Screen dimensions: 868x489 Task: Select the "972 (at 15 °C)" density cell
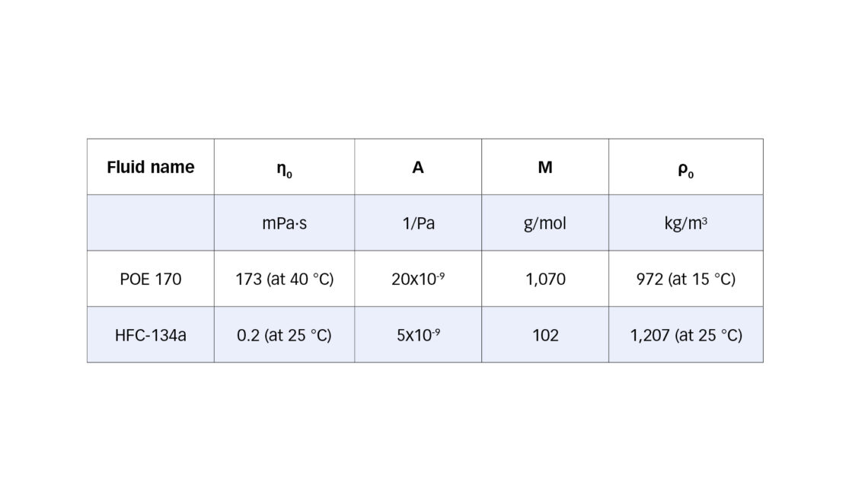click(685, 279)
